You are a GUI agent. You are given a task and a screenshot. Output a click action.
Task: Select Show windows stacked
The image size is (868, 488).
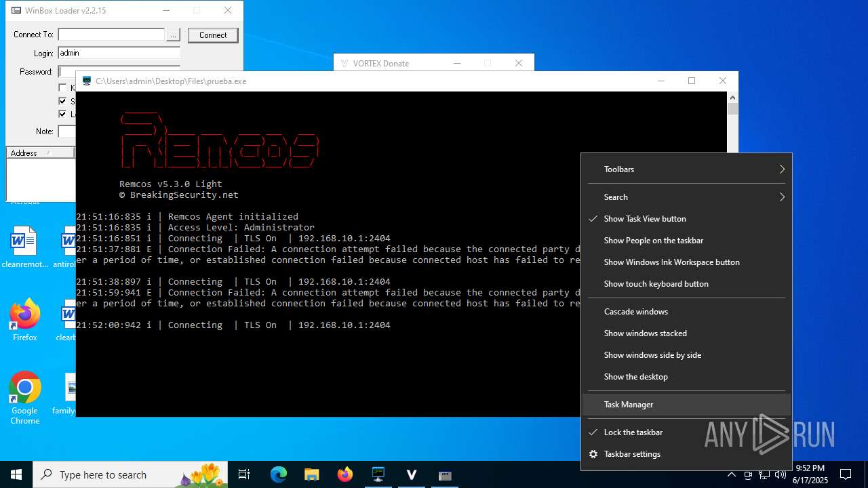point(686,333)
